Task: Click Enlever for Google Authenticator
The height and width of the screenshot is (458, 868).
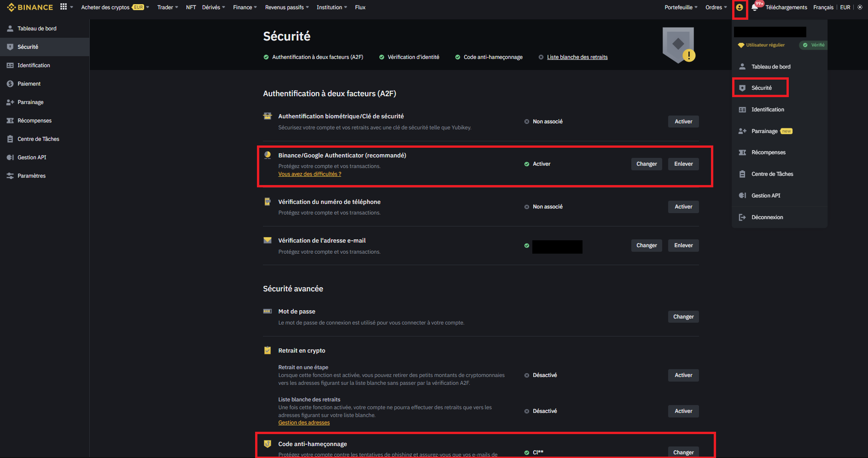Action: coord(683,164)
